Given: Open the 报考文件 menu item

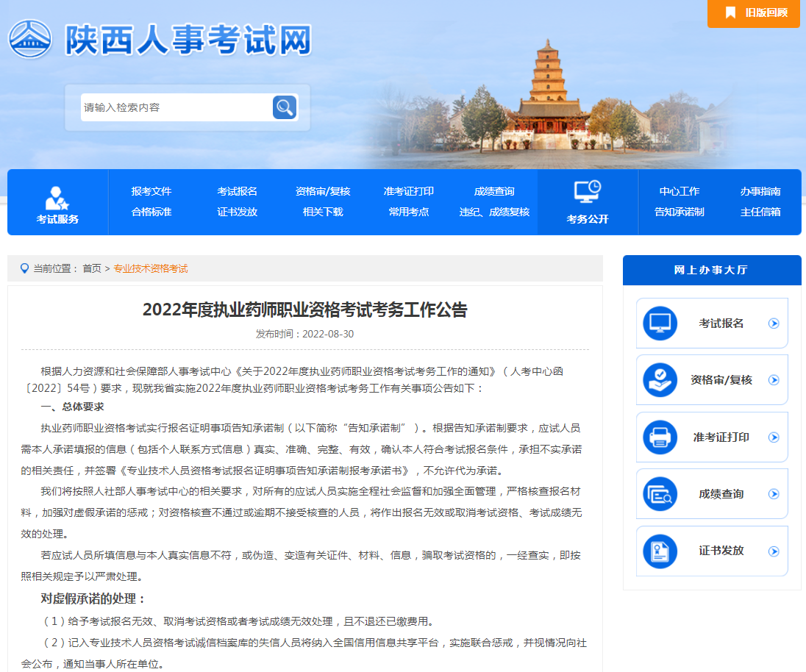Looking at the screenshot, I should (151, 191).
